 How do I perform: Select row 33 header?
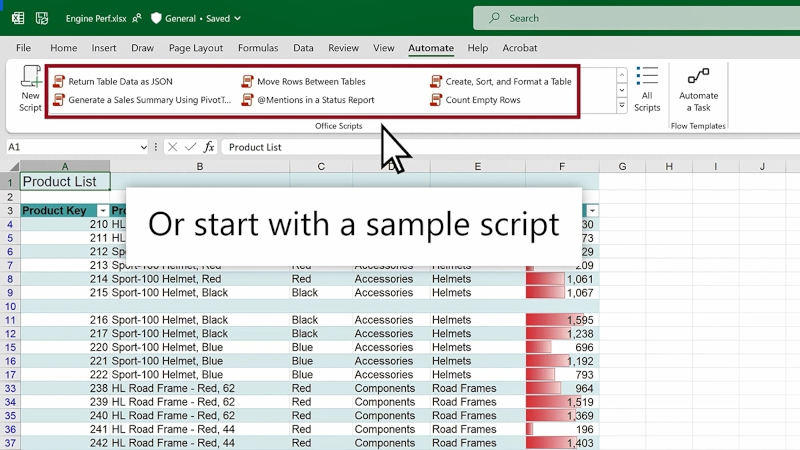(10, 388)
